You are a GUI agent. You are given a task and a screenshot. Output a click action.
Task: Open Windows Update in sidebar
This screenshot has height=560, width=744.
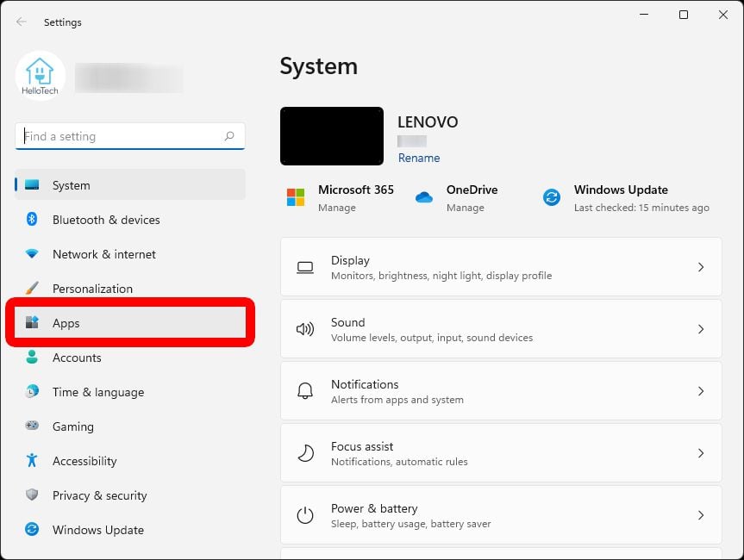130,530
